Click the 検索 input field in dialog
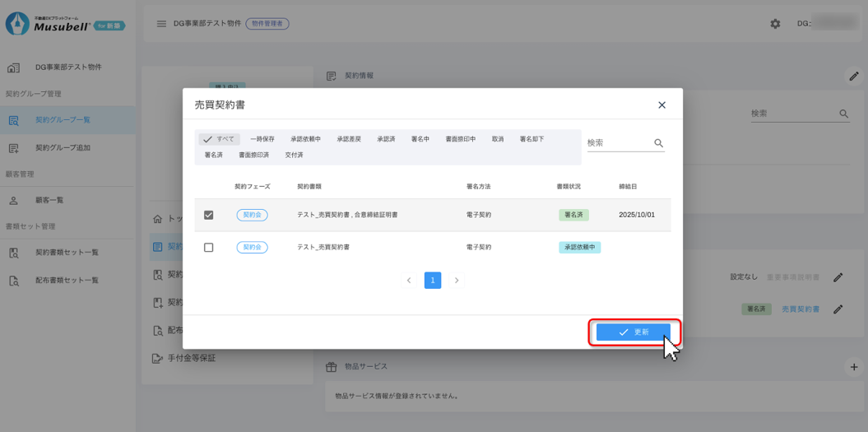The width and height of the screenshot is (868, 432). 617,143
